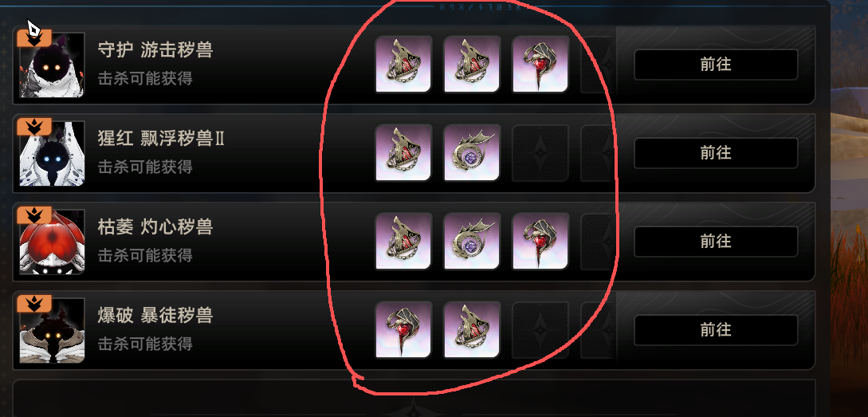Go to 爆破 暴徒秽兽 via 前往 button
868x417 pixels.
pos(716,330)
